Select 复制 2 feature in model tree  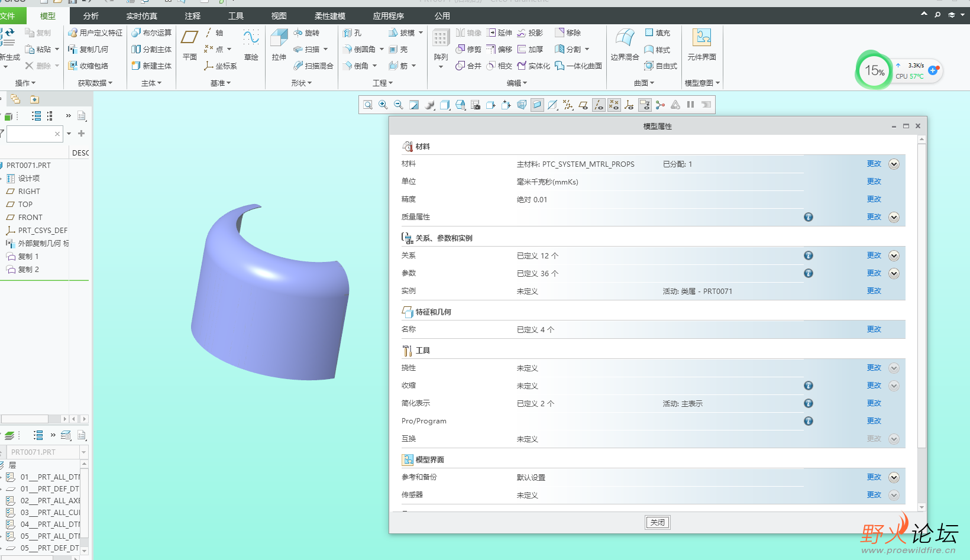22,269
